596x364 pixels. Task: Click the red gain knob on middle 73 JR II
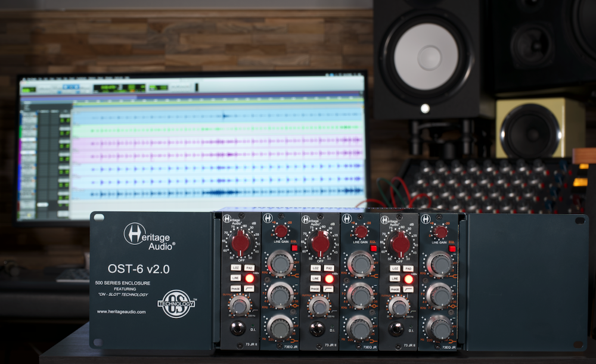(x=321, y=244)
